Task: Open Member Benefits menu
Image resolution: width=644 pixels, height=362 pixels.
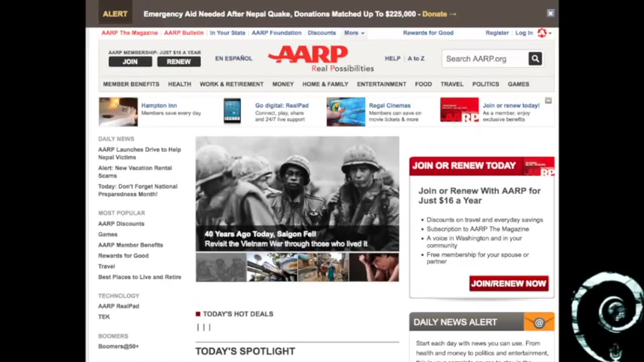Action: 131,84
